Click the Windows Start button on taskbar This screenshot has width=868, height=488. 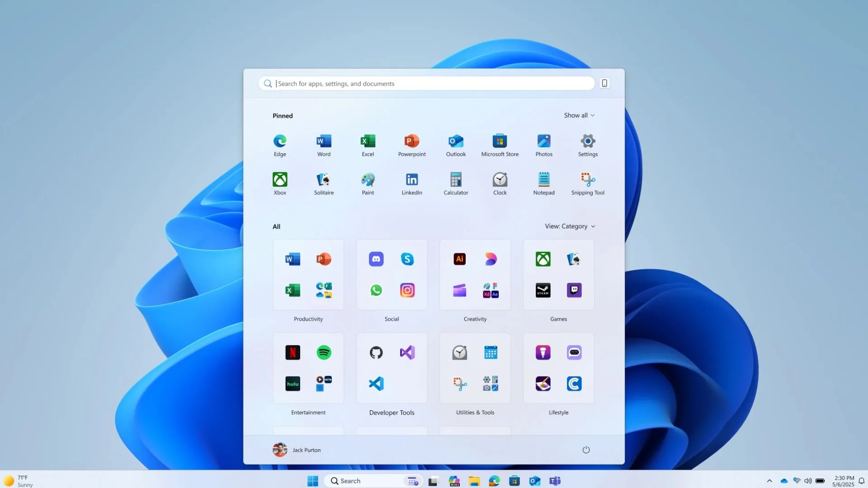click(x=312, y=481)
